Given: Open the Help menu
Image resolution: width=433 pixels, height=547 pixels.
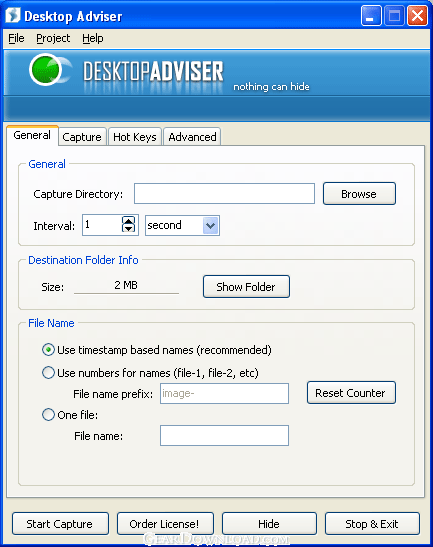Looking at the screenshot, I should (x=92, y=38).
